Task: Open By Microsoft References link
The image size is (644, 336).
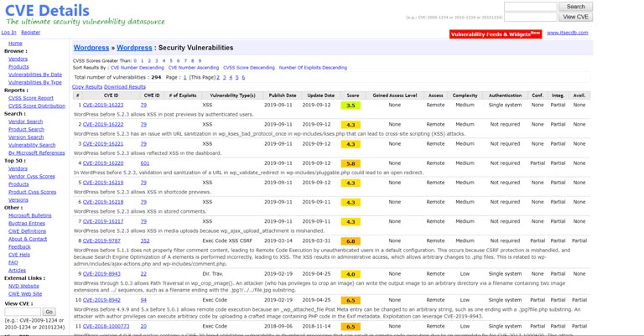Action: coord(37,153)
